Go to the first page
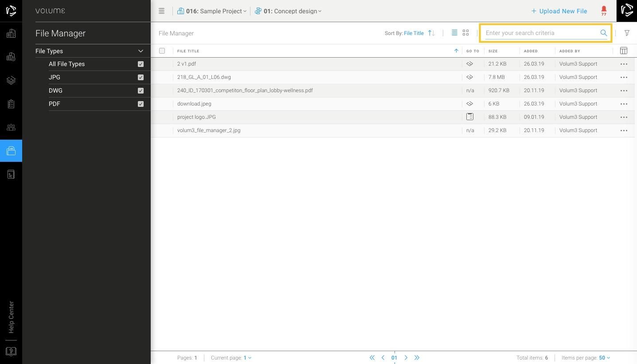The image size is (637, 364). pyautogui.click(x=372, y=358)
